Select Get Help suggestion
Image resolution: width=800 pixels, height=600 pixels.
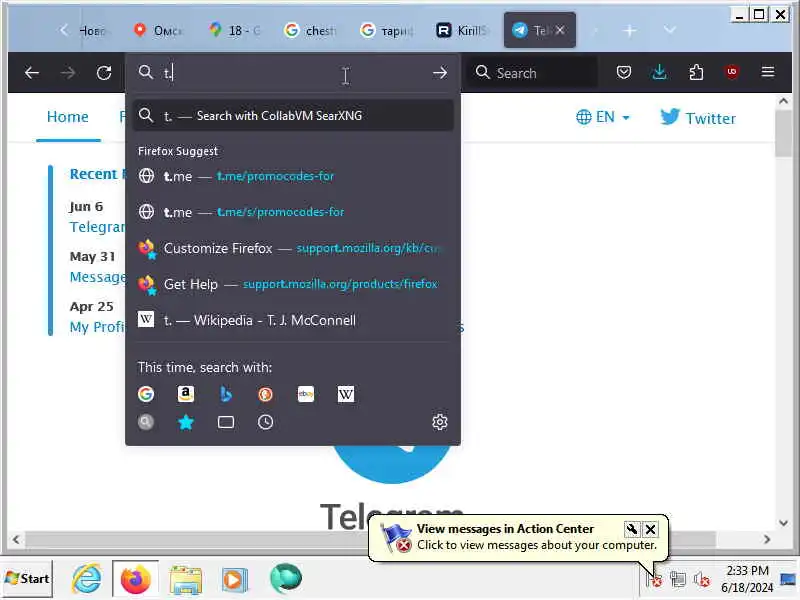(x=293, y=284)
